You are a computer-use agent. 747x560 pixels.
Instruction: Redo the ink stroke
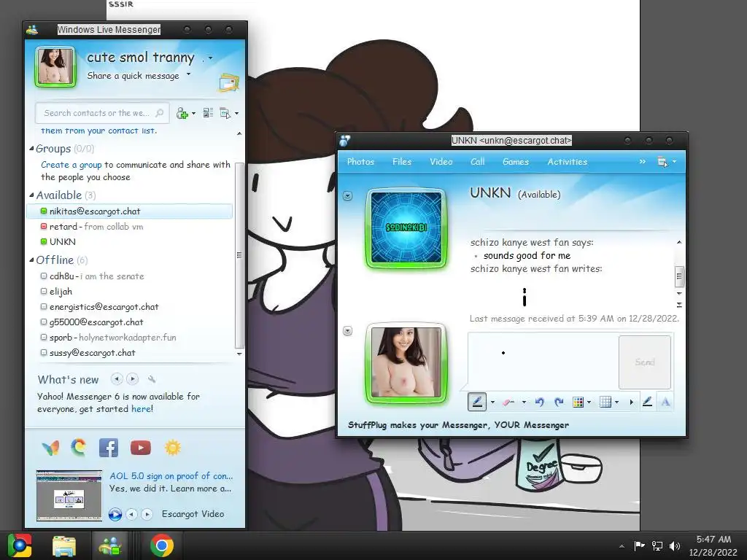click(560, 402)
